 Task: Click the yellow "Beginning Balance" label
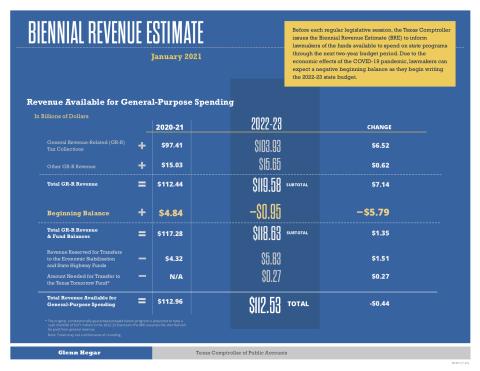coord(78,213)
